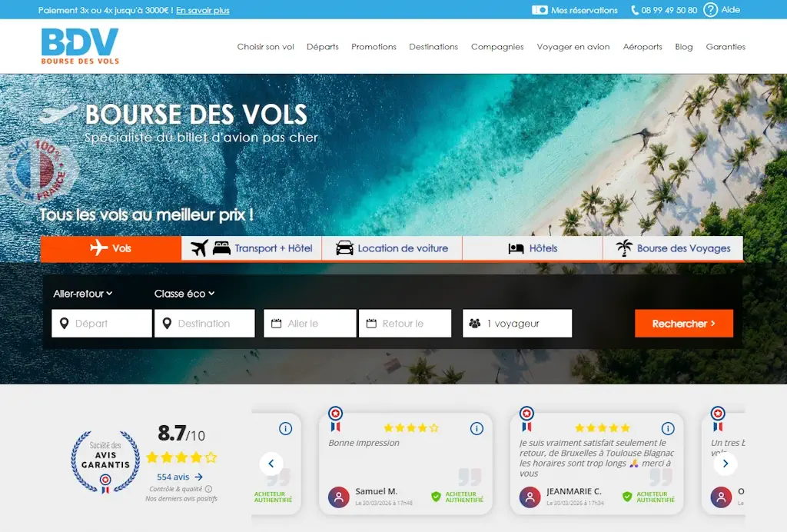
Task: Click the BDV Bourse des Vols logo
Action: click(80, 45)
